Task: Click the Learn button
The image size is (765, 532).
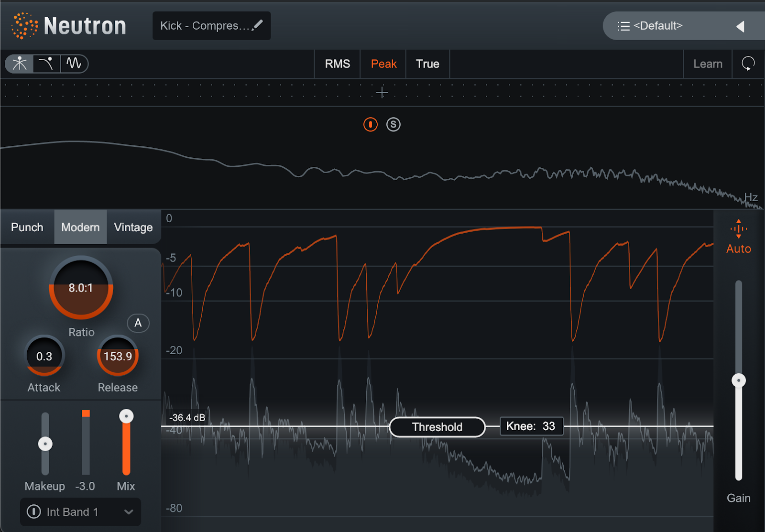Action: tap(708, 64)
